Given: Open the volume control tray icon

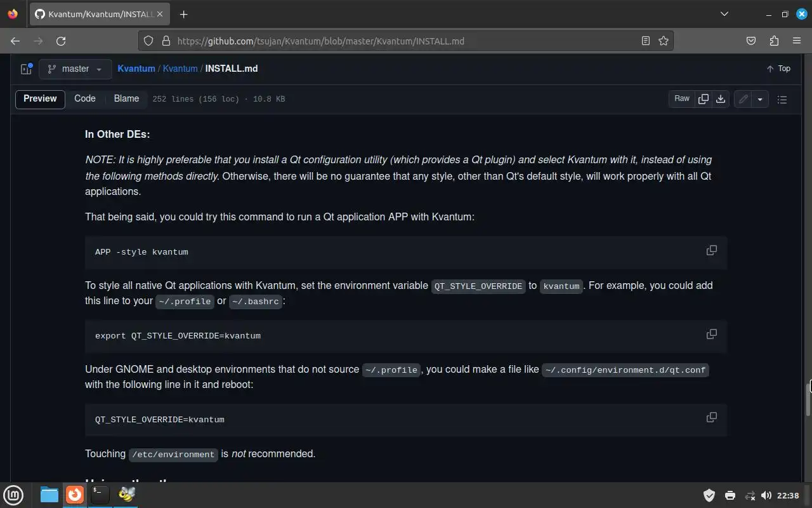Looking at the screenshot, I should (766, 495).
